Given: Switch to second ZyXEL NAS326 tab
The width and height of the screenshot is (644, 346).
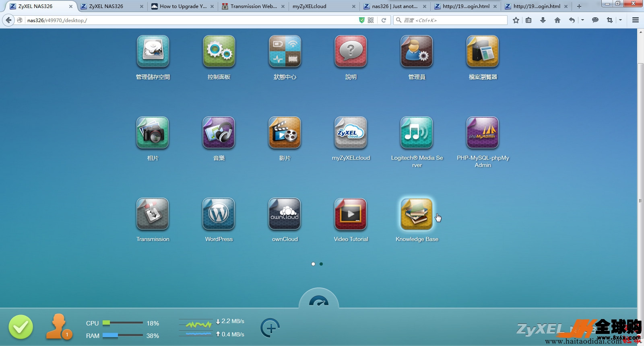Looking at the screenshot, I should tap(112, 6).
